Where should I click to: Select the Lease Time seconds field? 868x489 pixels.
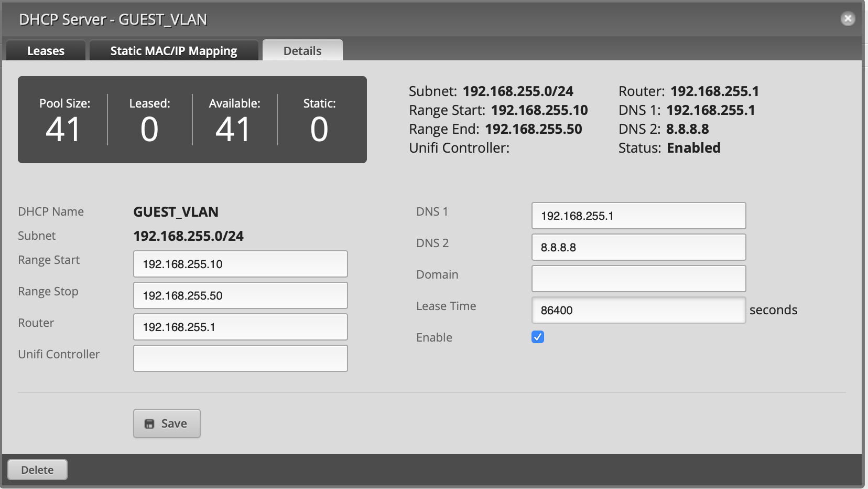638,310
